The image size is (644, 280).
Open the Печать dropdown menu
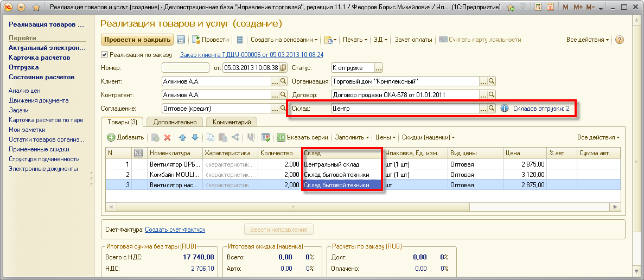click(355, 40)
